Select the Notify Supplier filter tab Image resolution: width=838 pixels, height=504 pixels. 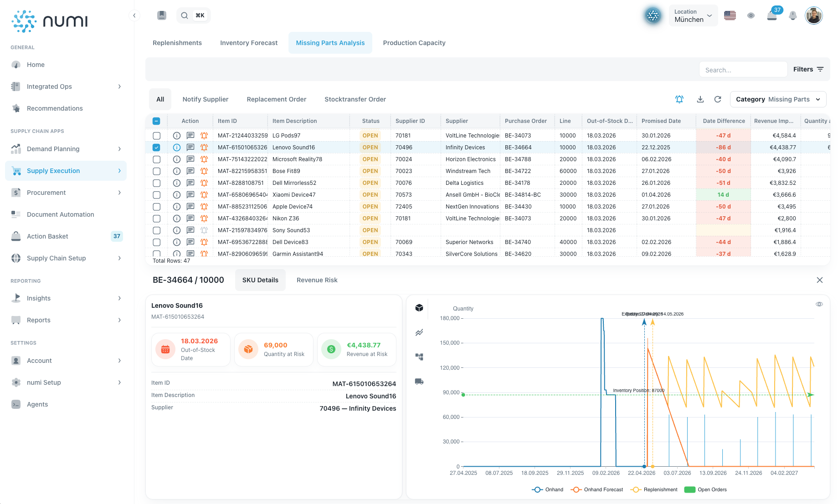(x=206, y=99)
